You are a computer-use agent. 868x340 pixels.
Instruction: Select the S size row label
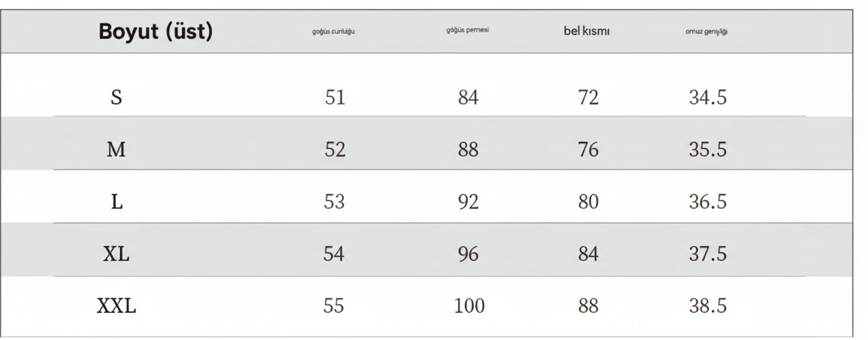116,97
